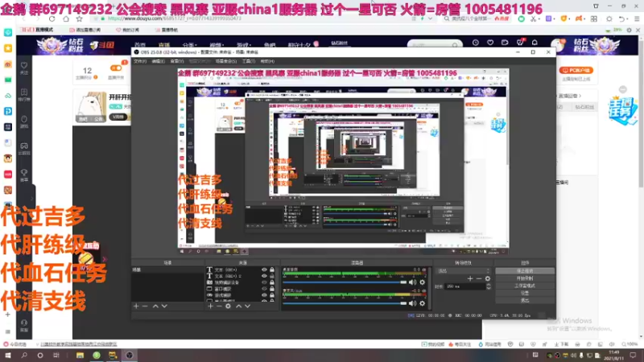
Task: Open the OBS 工具(T) menu
Action: [249, 61]
